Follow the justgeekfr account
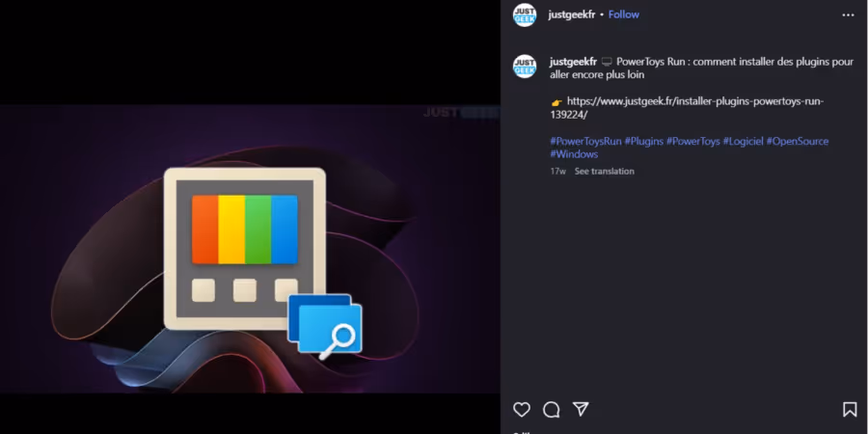This screenshot has height=434, width=868. 623,15
